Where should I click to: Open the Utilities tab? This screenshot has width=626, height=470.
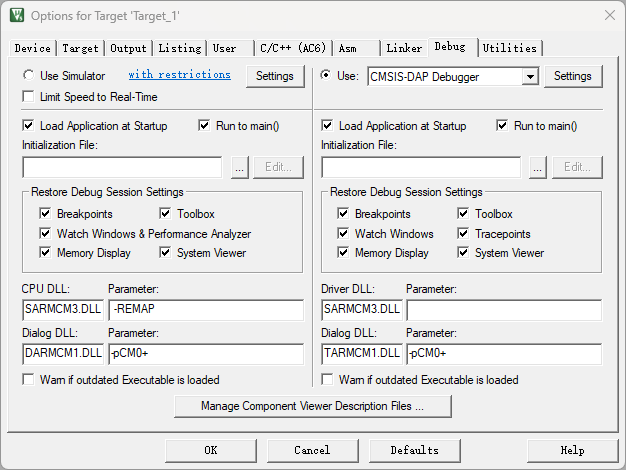tap(510, 48)
